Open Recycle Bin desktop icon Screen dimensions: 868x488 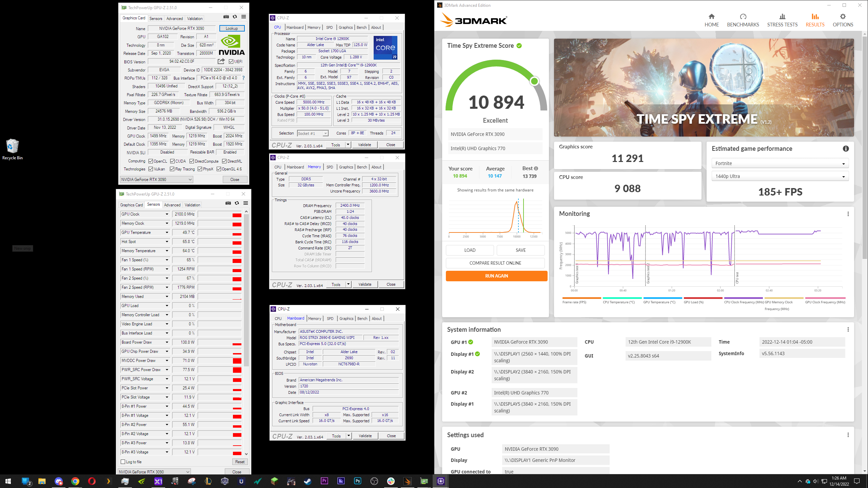[x=13, y=149]
